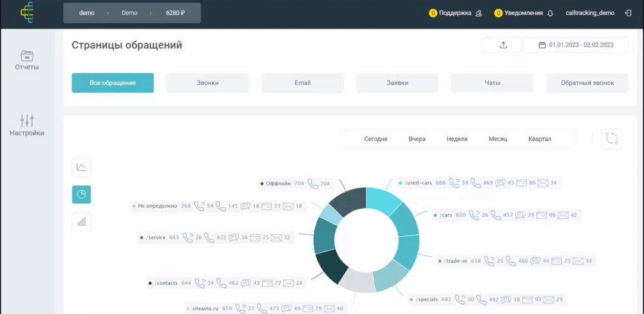Click the Не определено legend label
Screen dimensions: 644x314
(157, 206)
